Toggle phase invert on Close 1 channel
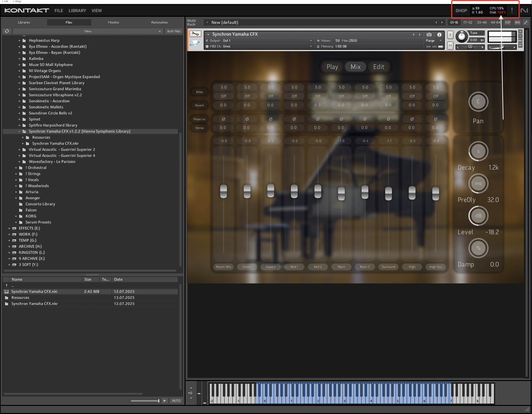 [247, 119]
